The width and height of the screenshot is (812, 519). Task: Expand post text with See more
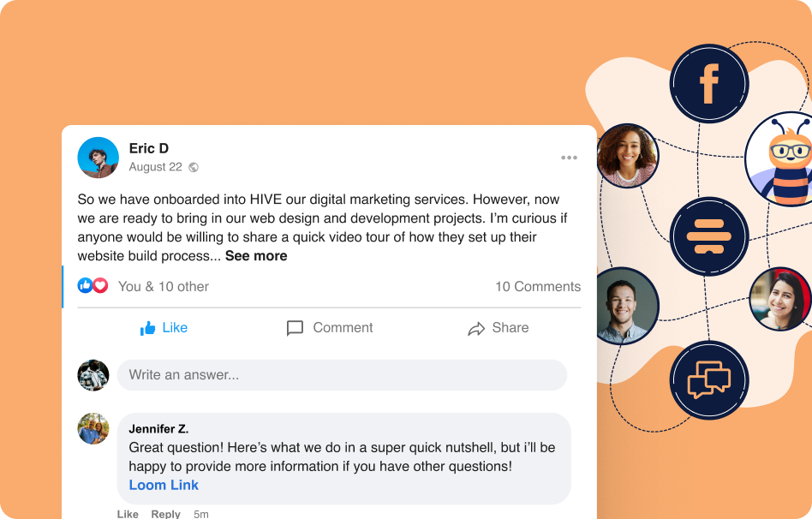[256, 256]
